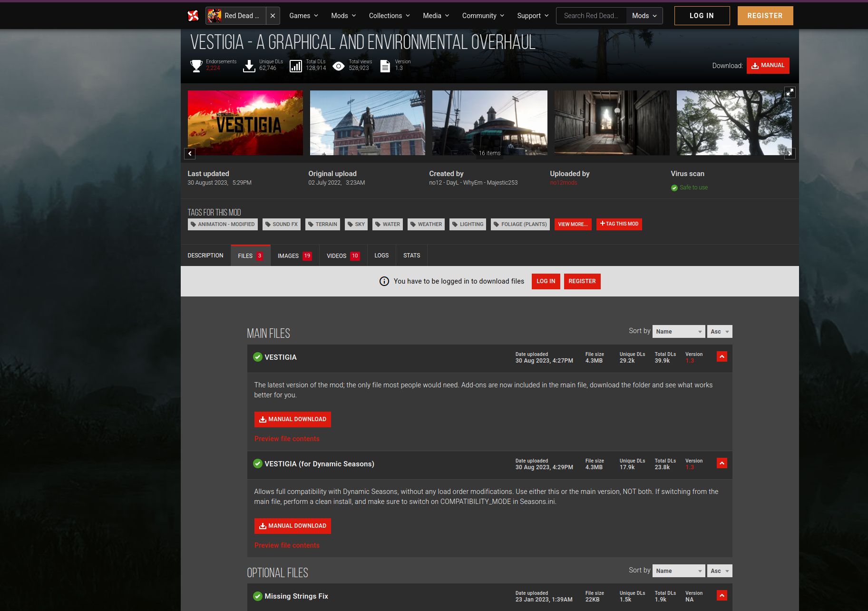
Task: Click the Total DLs bar chart icon
Action: 296,66
